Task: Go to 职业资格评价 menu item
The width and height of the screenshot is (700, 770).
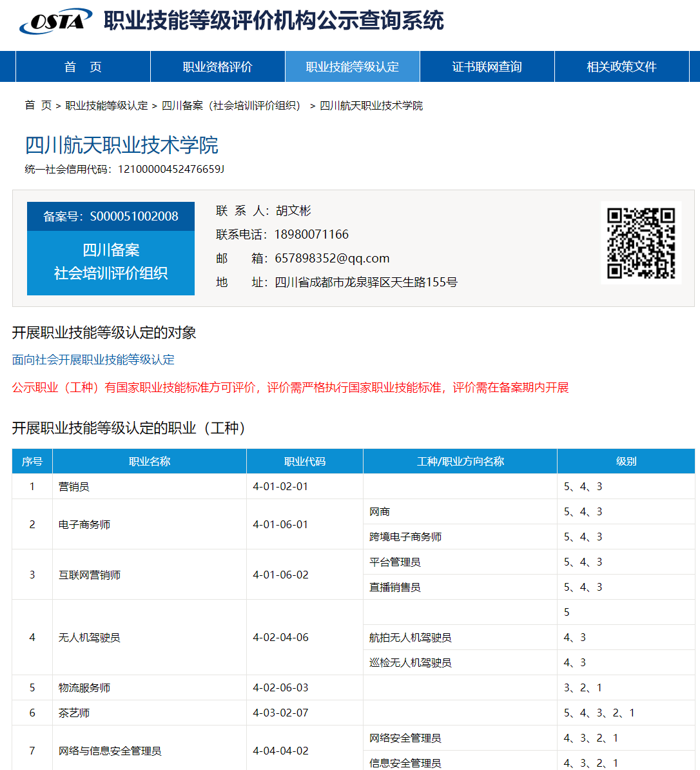Action: (x=217, y=67)
